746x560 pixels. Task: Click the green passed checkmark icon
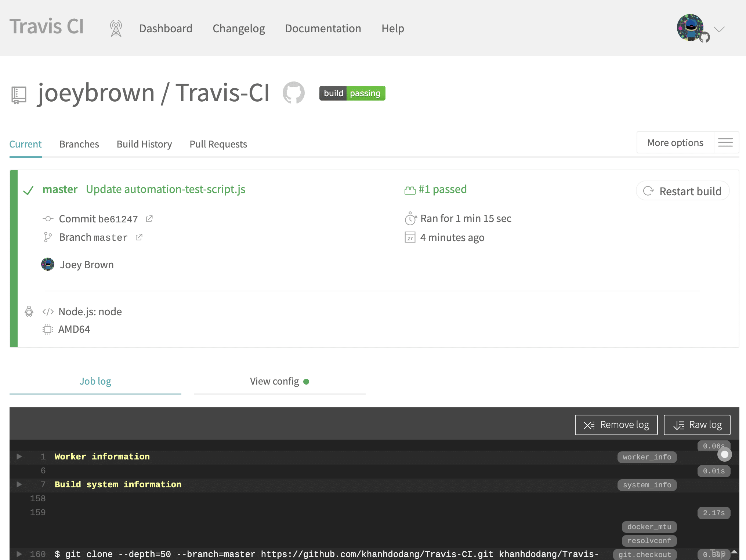pos(28,190)
